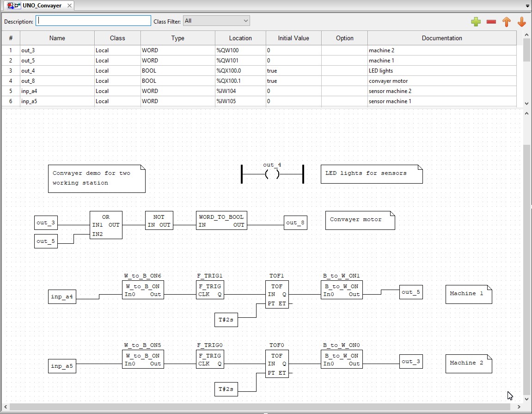This screenshot has width=532, height=414.
Task: Select the out_4 name cell in the variable table
Action: point(57,71)
